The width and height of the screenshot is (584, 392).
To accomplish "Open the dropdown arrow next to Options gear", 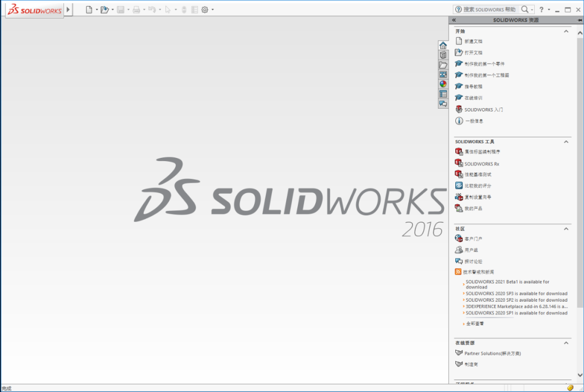I will 213,10.
